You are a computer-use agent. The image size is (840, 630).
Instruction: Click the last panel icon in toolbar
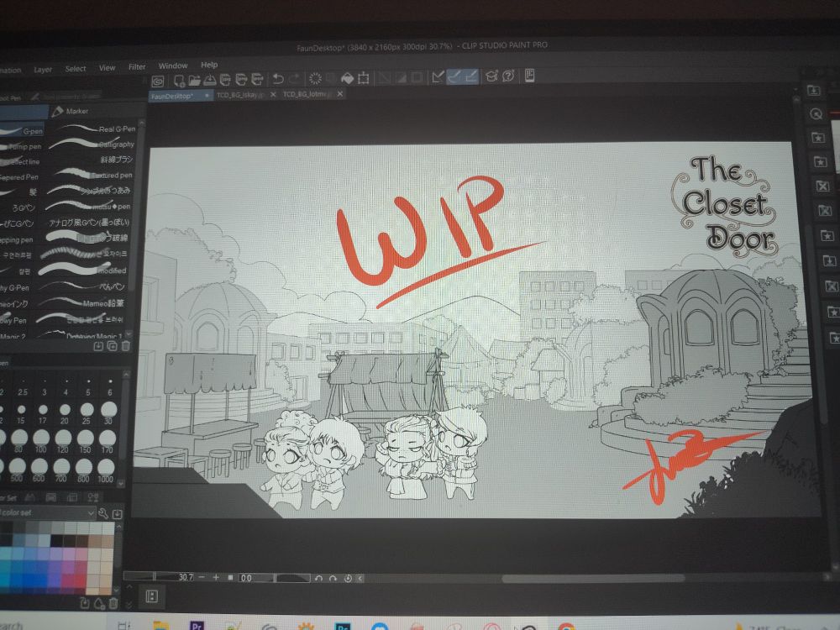point(530,76)
